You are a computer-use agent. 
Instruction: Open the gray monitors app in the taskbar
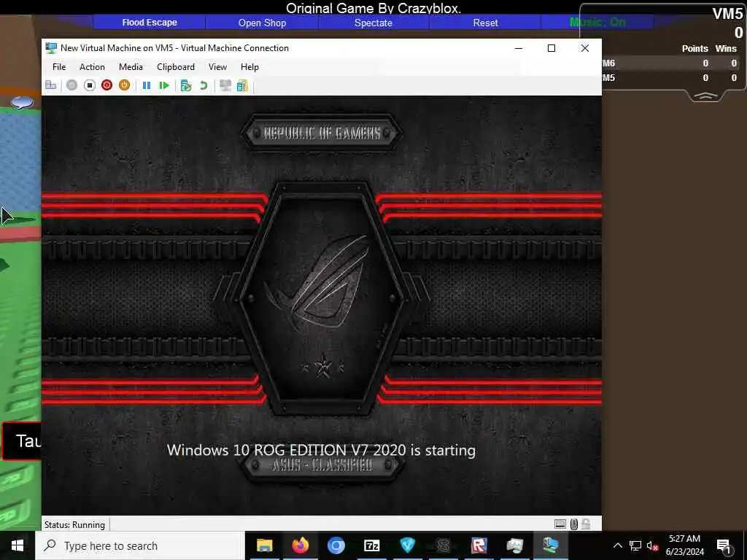click(x=514, y=545)
